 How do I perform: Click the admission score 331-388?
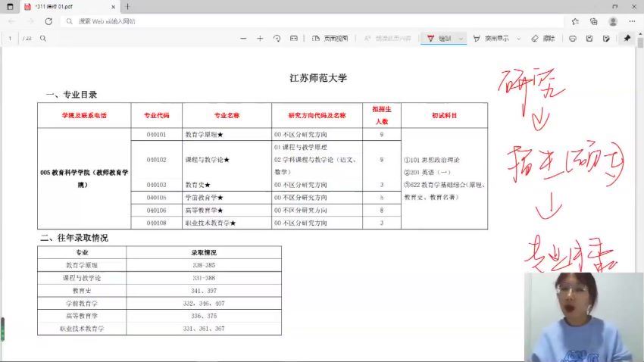204,278
